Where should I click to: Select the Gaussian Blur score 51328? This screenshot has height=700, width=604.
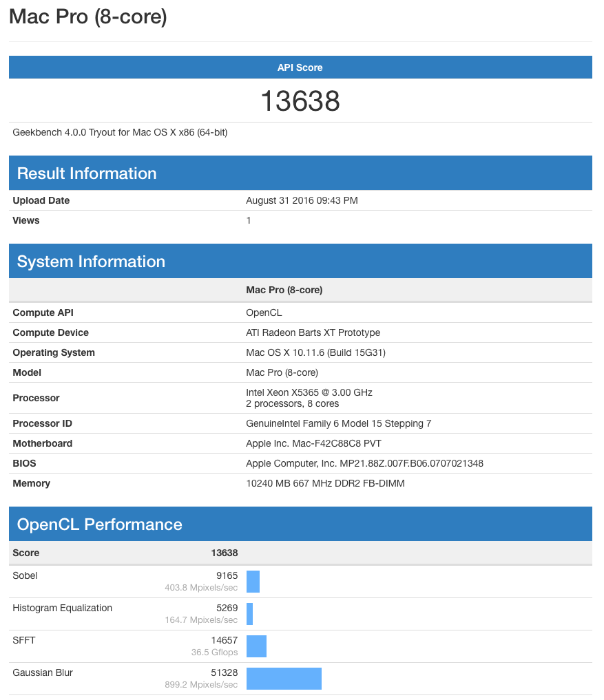click(x=225, y=672)
